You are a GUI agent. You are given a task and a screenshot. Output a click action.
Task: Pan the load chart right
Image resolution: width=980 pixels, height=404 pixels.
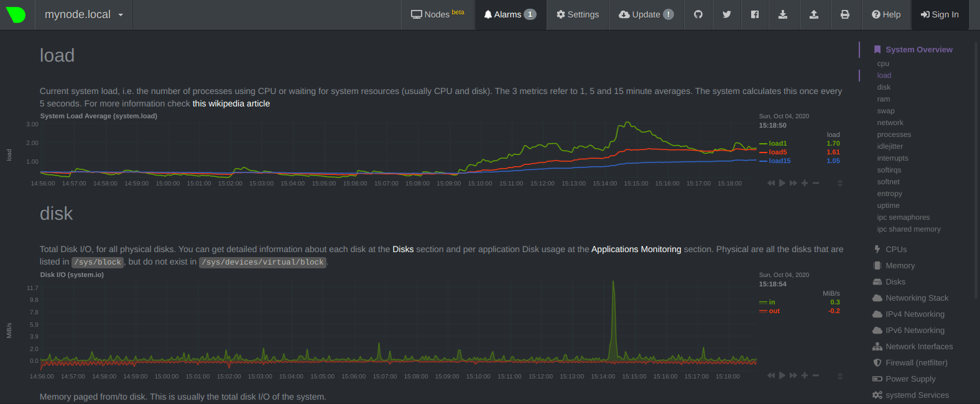pos(793,183)
